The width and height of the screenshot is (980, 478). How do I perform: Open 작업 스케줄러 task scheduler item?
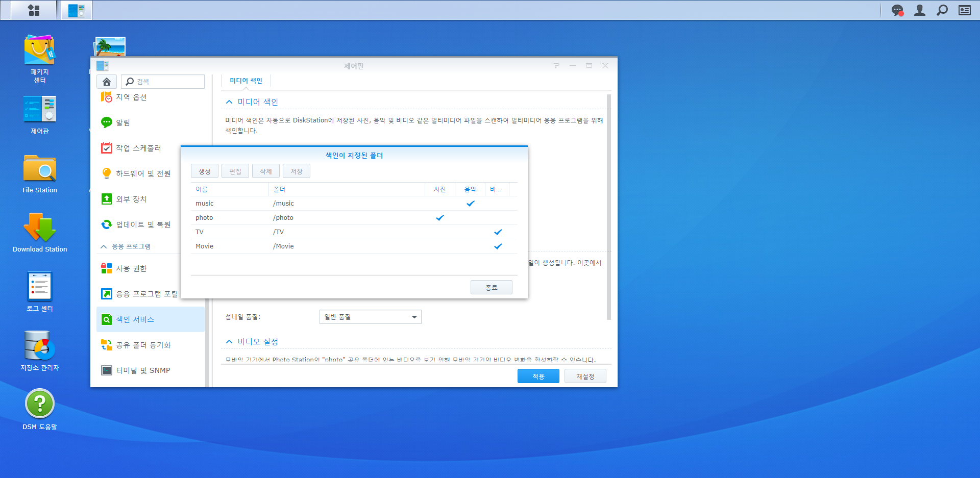(151, 148)
